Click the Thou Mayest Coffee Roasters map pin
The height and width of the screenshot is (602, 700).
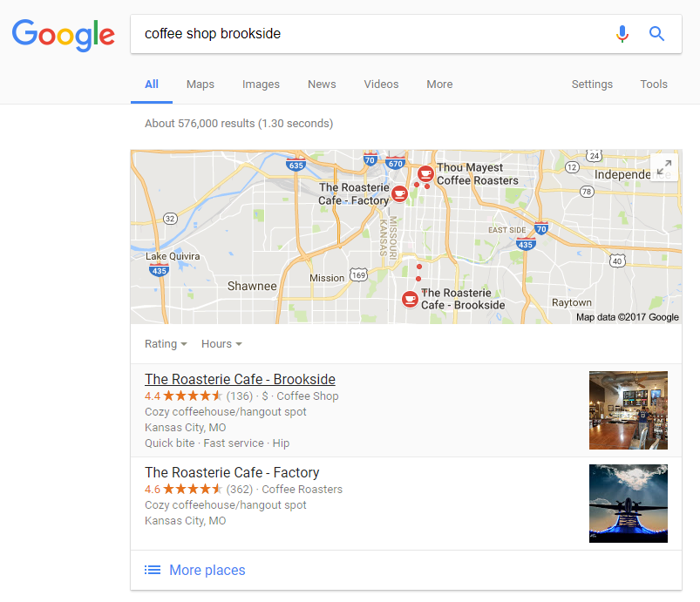(x=425, y=173)
